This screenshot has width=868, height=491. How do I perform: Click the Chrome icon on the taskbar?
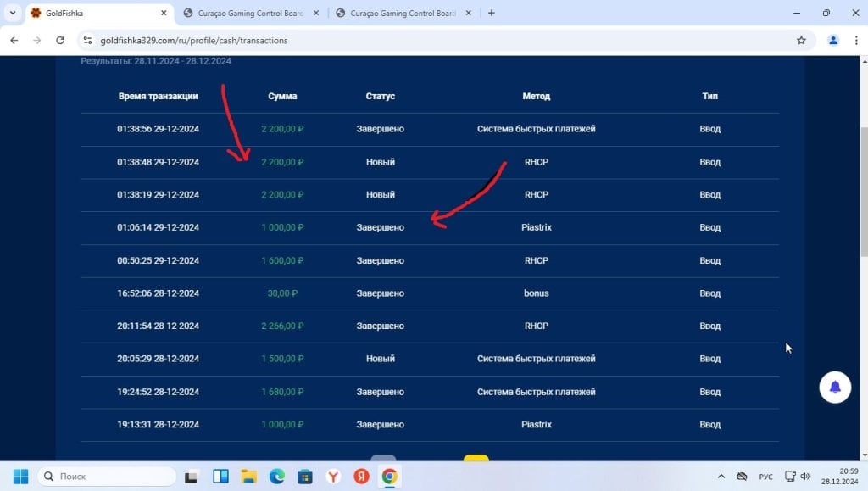(x=389, y=476)
